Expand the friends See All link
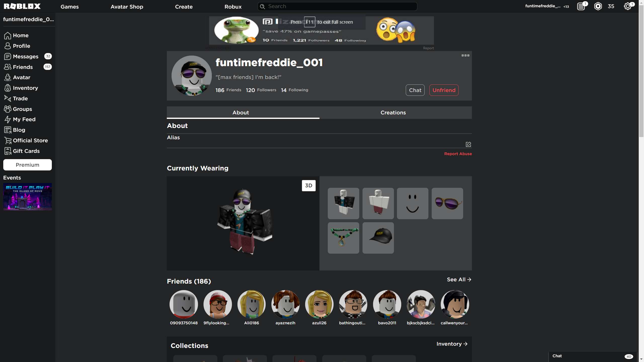 [459, 279]
